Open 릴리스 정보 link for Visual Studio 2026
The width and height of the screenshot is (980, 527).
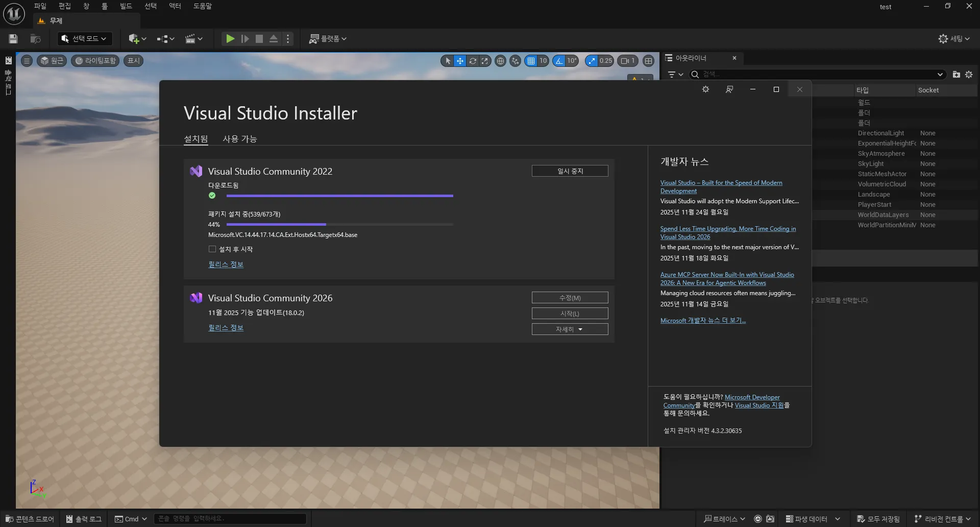tap(226, 328)
